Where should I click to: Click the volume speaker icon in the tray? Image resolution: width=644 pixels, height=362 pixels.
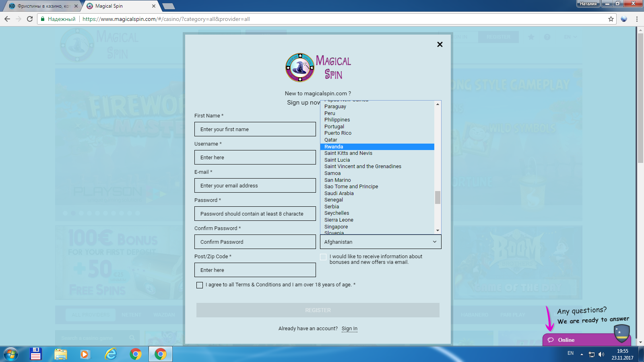coord(601,354)
